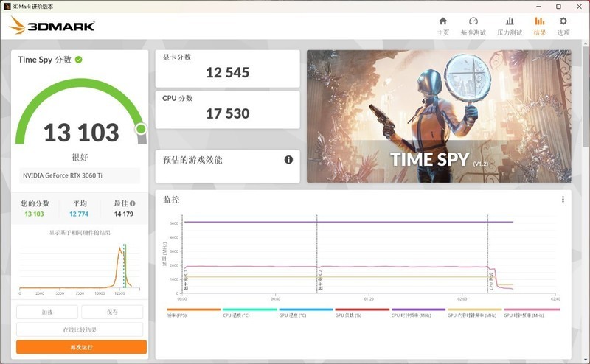Viewport: 590px width, 364px height.
Task: Close the 3DMark window
Action: [580, 7]
